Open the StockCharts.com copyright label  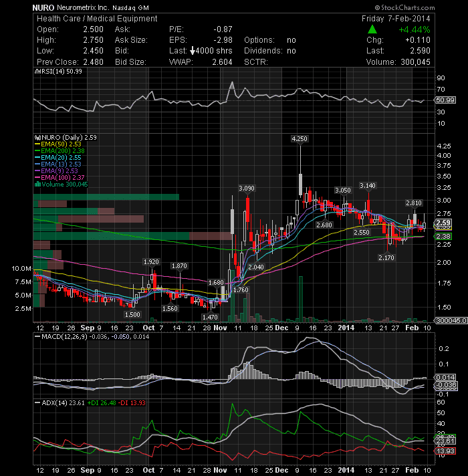(x=405, y=7)
